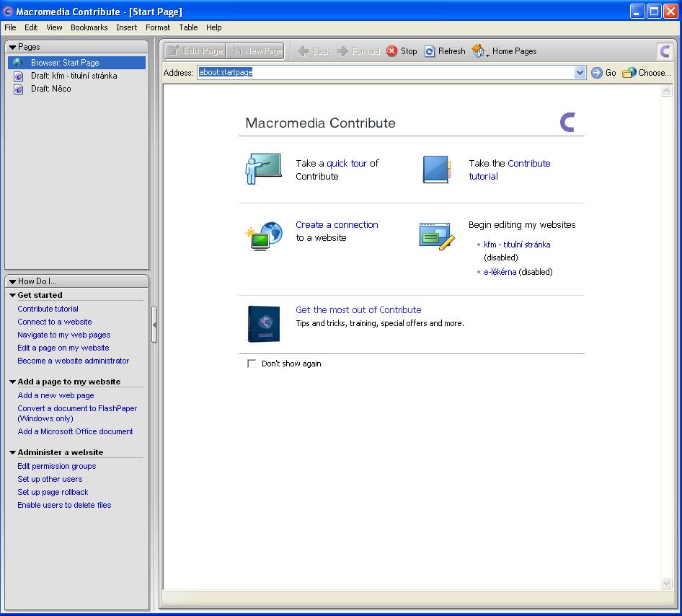Click Edit a page on my website
This screenshot has width=682, height=616.
click(63, 348)
